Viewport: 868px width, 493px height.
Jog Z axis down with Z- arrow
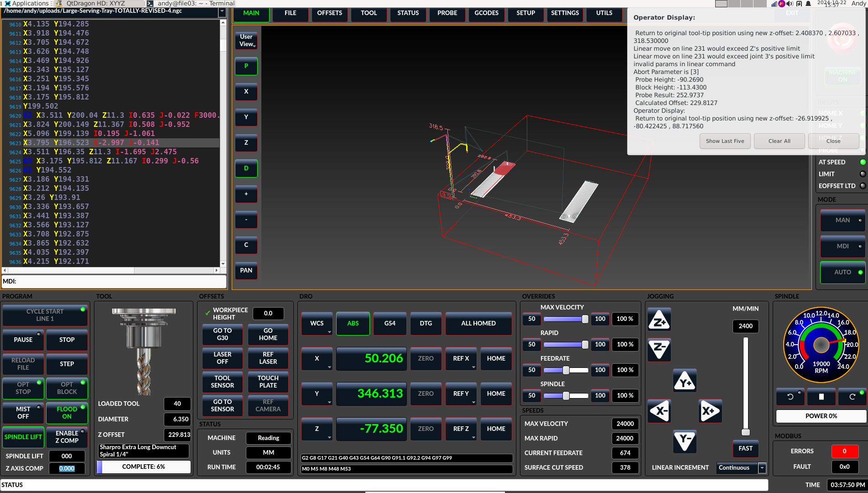pos(659,349)
